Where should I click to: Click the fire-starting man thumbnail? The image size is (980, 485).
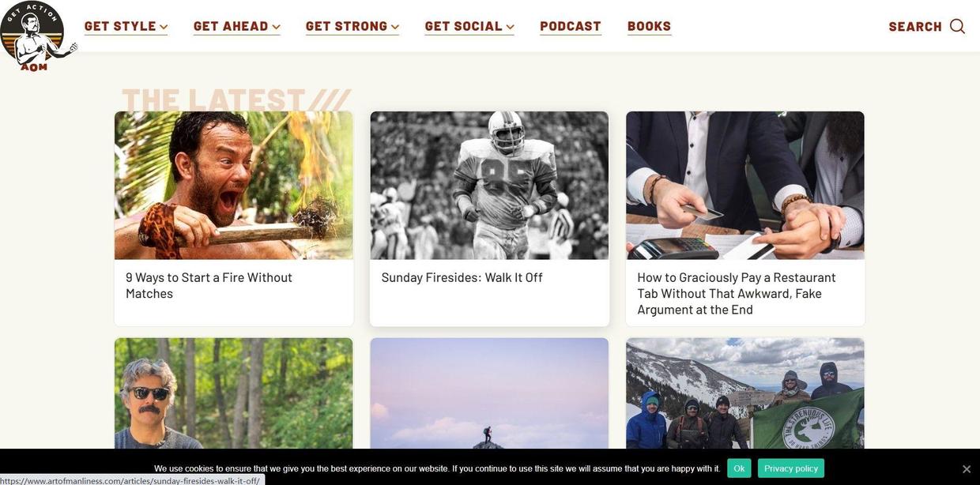tap(234, 186)
